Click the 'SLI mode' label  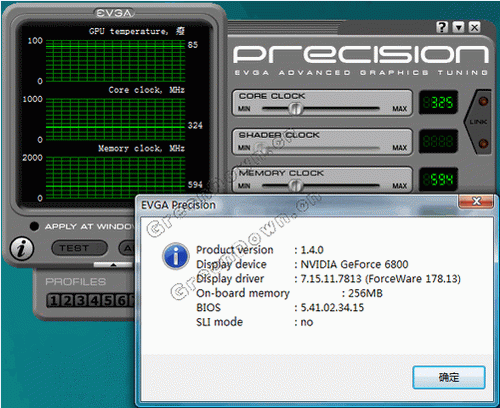point(219,322)
